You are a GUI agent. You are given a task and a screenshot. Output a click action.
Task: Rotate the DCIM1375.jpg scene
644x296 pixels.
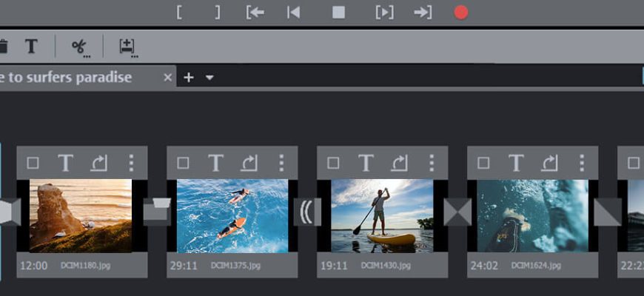pos(249,163)
